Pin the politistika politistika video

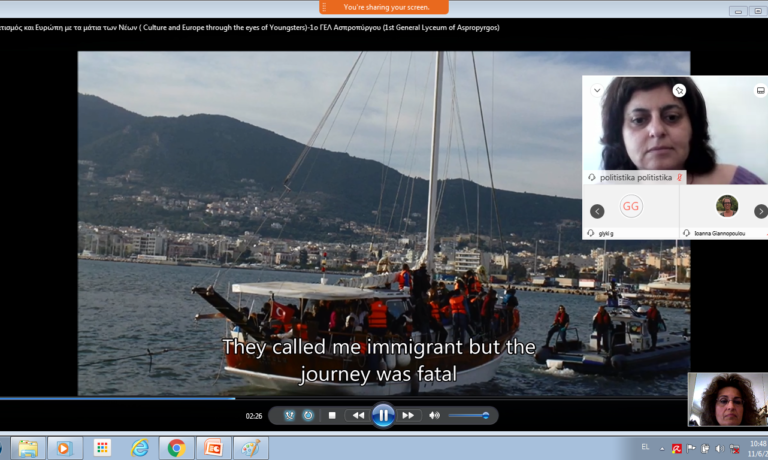click(679, 90)
